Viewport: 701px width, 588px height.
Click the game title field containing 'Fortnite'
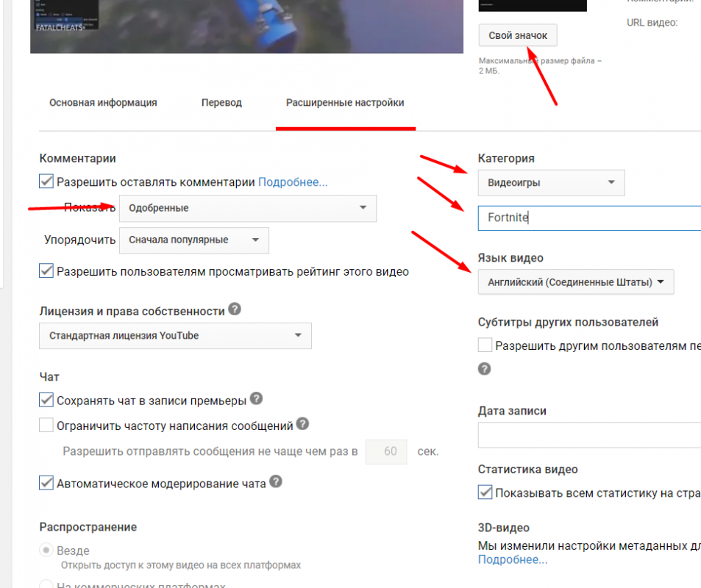[x=589, y=218]
